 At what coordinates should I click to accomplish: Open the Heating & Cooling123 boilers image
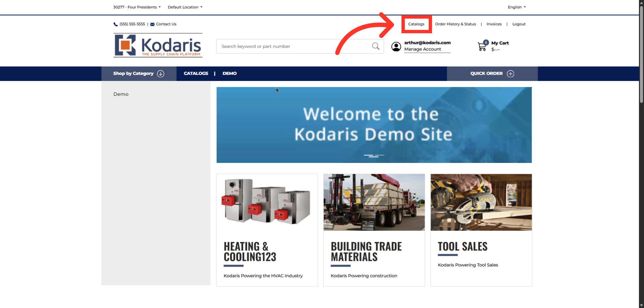tap(267, 202)
